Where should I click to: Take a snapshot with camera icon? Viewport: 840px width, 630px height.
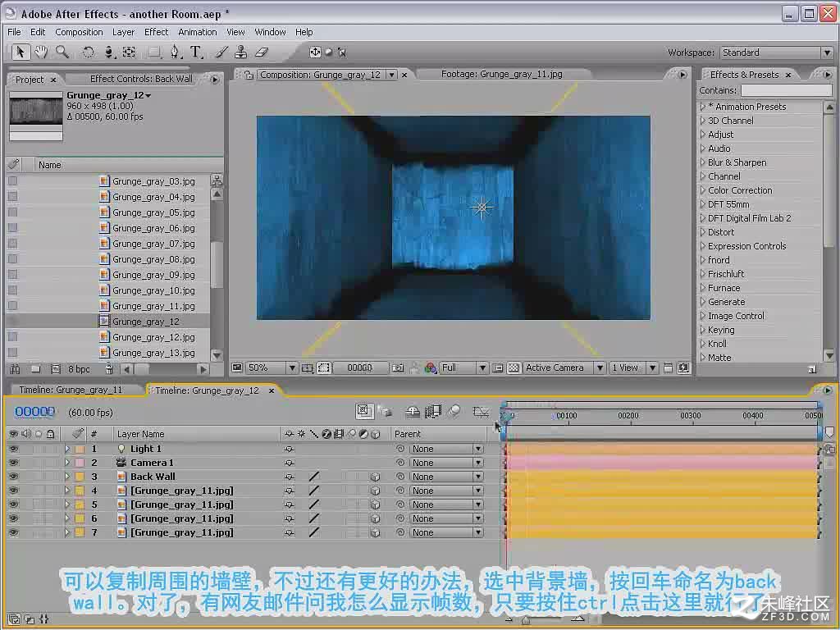(x=398, y=368)
